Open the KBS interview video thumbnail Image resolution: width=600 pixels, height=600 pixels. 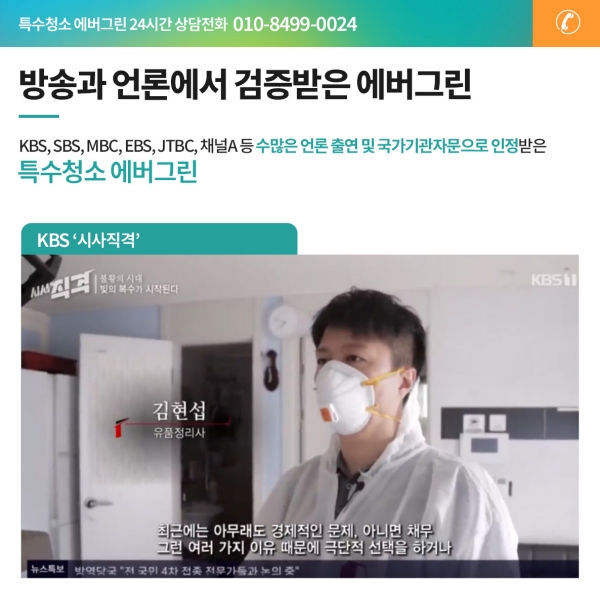coord(300,416)
